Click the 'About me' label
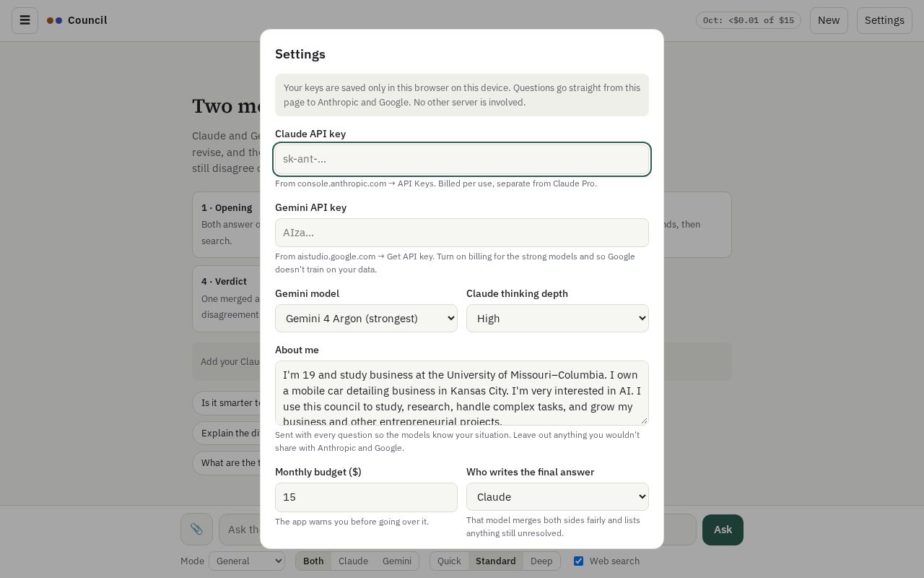This screenshot has width=924, height=578. (x=297, y=350)
